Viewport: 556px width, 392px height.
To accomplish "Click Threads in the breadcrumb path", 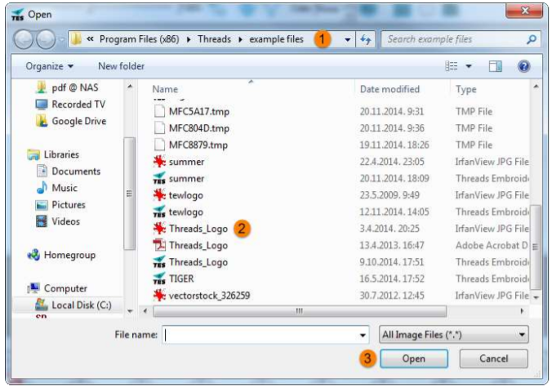I will [x=214, y=39].
